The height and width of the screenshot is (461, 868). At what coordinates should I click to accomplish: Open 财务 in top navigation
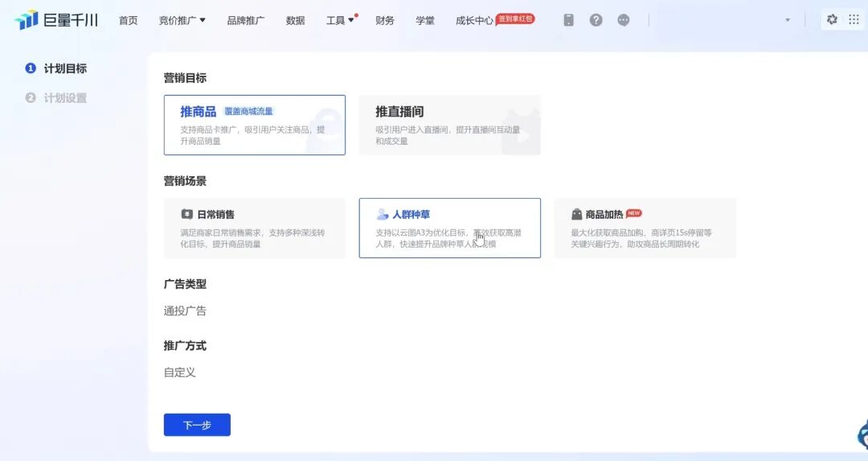pos(385,20)
